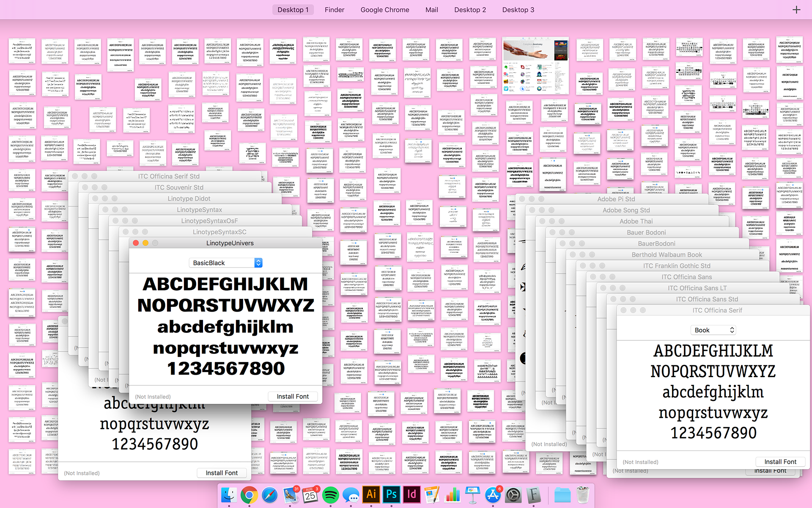The width and height of the screenshot is (812, 508).
Task: Switch to the Desktop 2 space
Action: pos(470,10)
